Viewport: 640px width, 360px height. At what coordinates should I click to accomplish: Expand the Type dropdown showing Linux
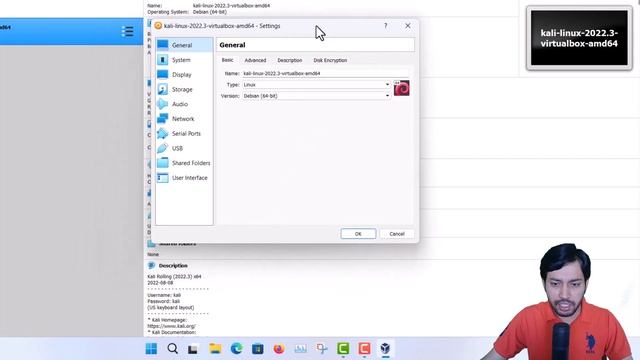click(x=316, y=84)
